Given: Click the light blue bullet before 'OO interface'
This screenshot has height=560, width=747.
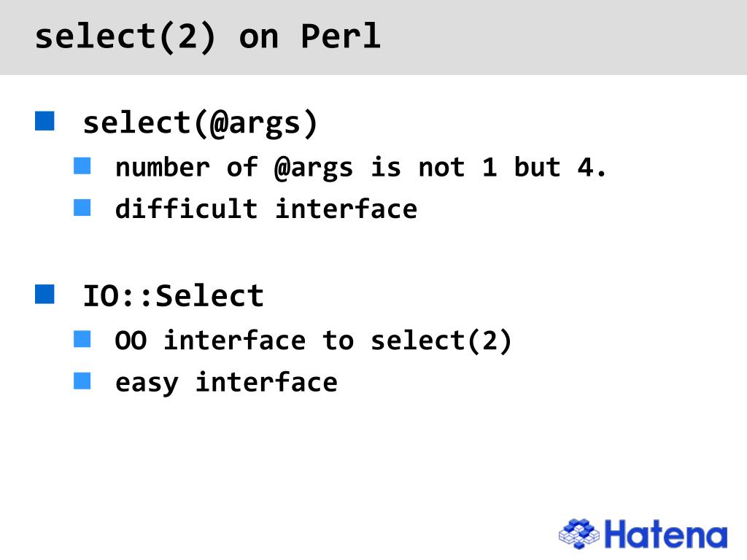Looking at the screenshot, I should [82, 339].
